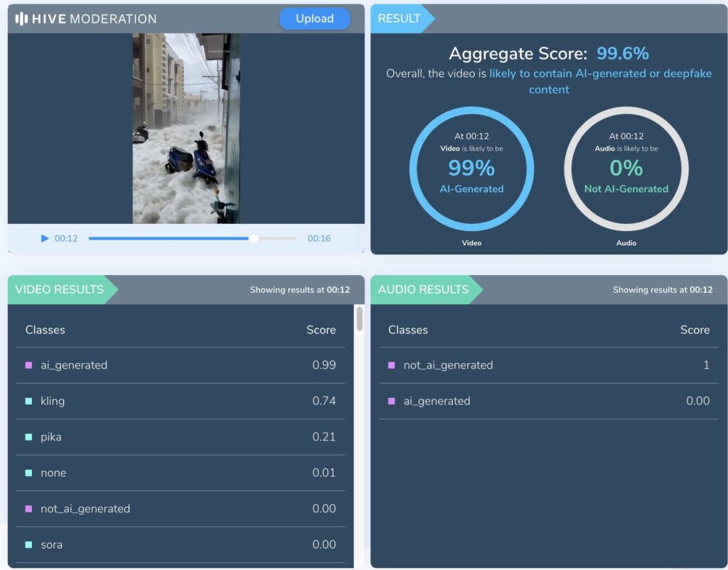Click the flooded street video preview
The height and width of the screenshot is (570, 728).
click(x=186, y=128)
